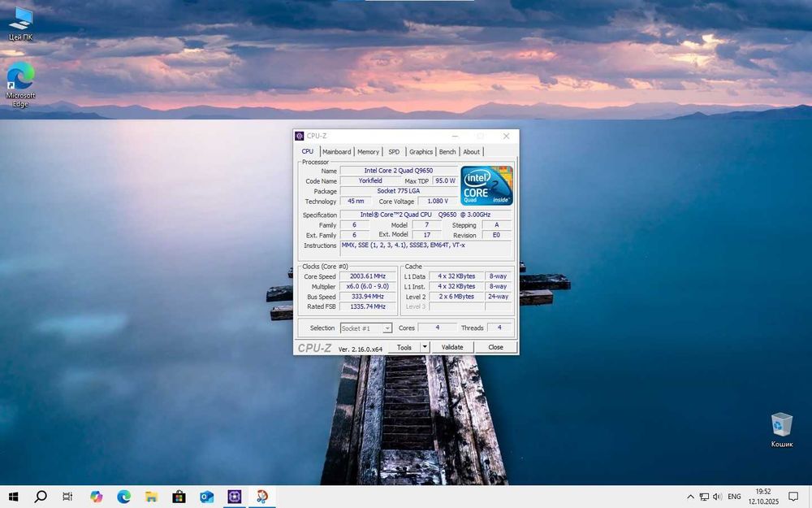
Task: Click the Code Name value 'Yorkfield'
Action: pos(370,181)
